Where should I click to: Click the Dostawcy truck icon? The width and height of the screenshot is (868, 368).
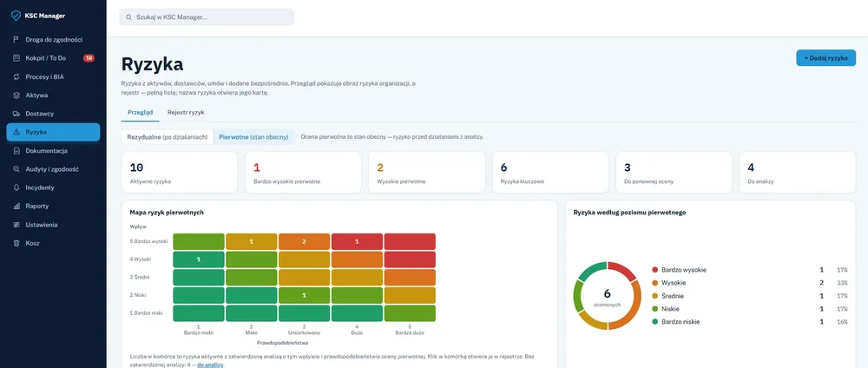pyautogui.click(x=16, y=114)
